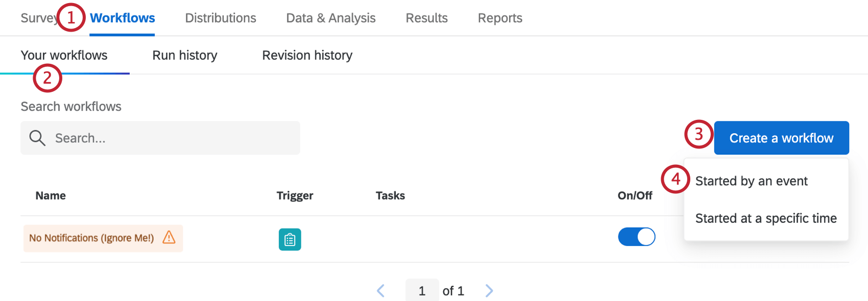
Task: Show the Revision history subtab
Action: [307, 55]
